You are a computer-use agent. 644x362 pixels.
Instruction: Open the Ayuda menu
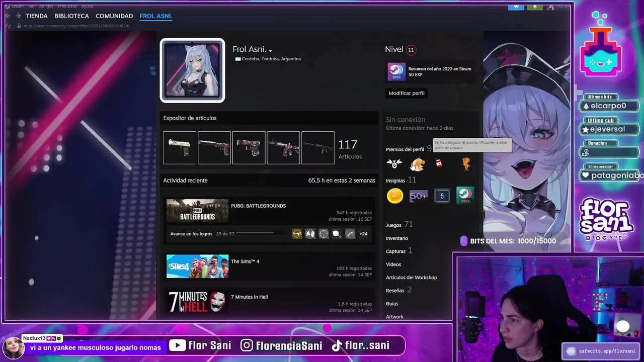(88, 7)
